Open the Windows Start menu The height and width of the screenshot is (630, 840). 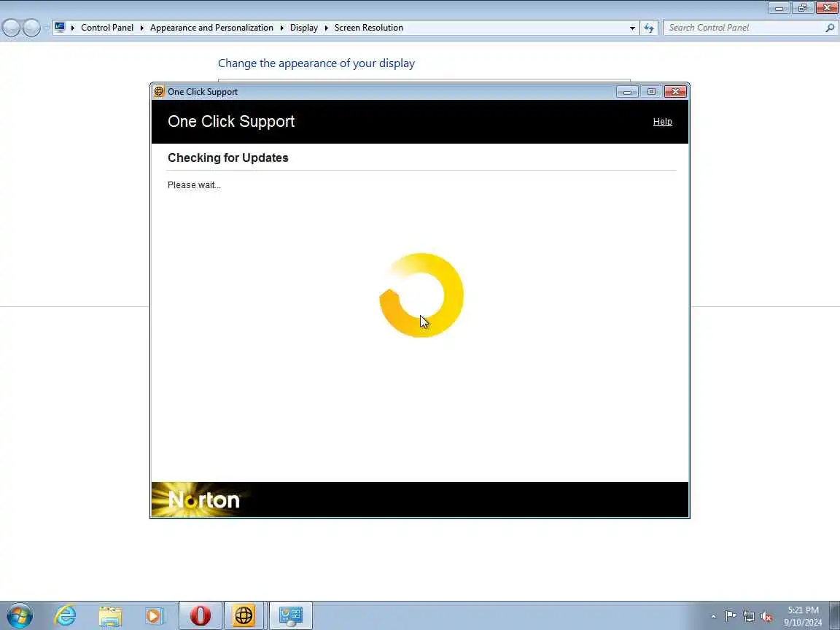click(20, 615)
